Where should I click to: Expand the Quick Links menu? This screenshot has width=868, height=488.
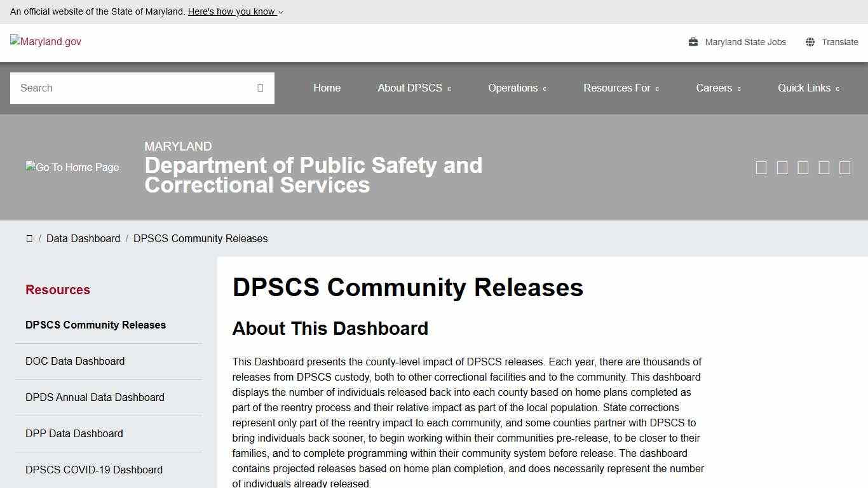pyautogui.click(x=808, y=88)
